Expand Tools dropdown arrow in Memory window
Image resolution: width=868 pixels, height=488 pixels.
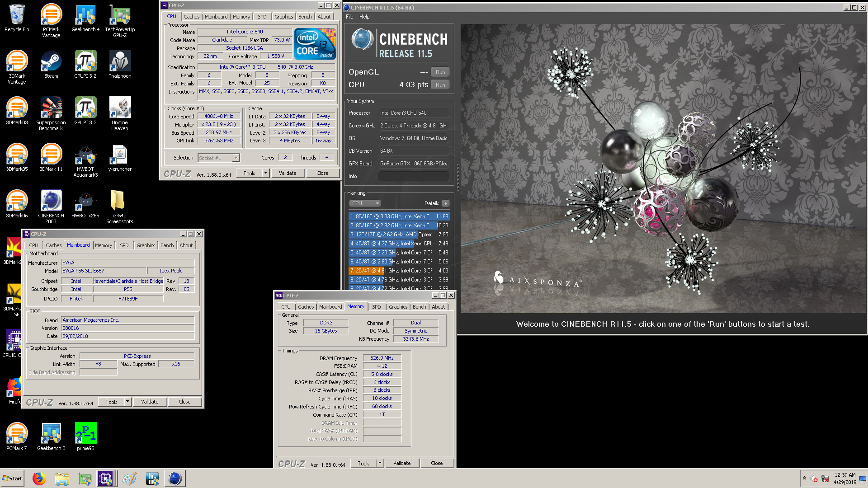tap(380, 463)
